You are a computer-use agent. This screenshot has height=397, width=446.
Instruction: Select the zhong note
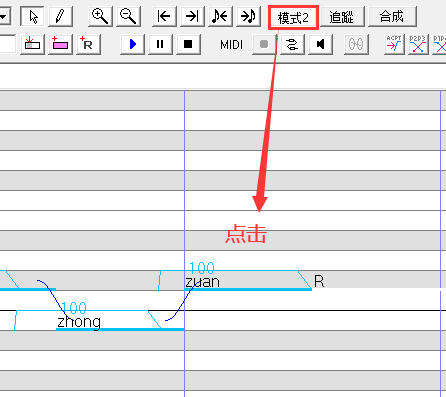pos(120,321)
